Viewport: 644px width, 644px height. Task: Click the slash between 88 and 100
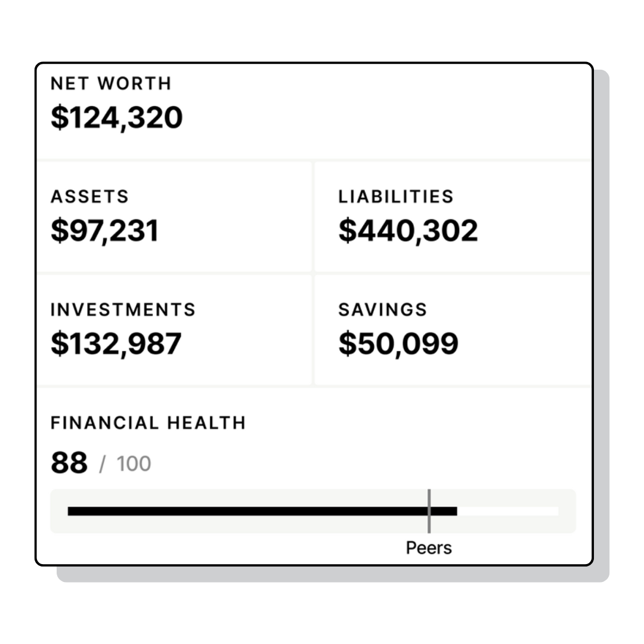(x=102, y=464)
